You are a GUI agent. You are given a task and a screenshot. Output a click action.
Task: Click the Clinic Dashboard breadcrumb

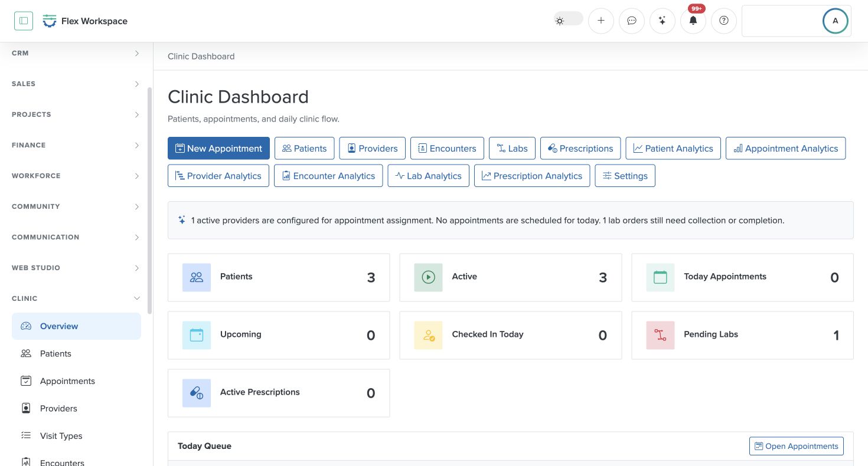pyautogui.click(x=201, y=57)
